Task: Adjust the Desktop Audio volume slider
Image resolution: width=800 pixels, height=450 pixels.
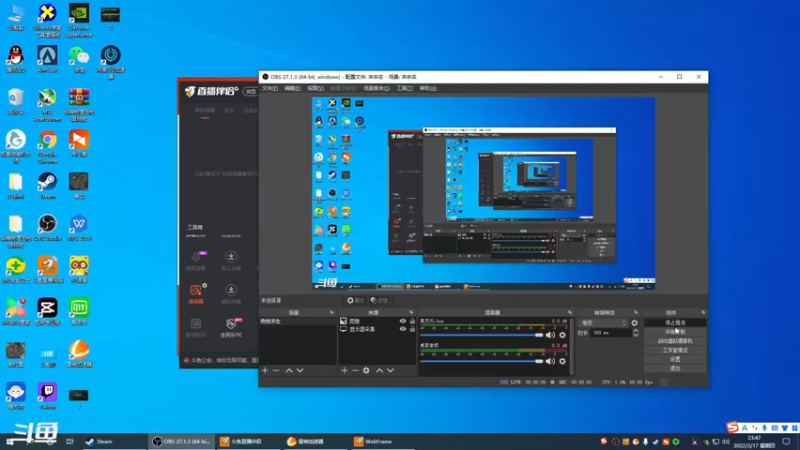Action: (x=482, y=361)
